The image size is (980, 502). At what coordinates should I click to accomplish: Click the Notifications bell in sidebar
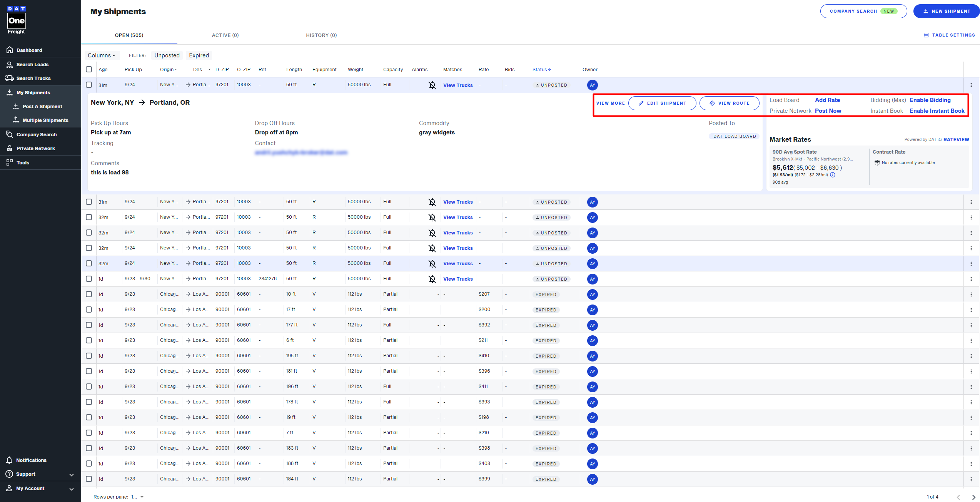[10, 460]
